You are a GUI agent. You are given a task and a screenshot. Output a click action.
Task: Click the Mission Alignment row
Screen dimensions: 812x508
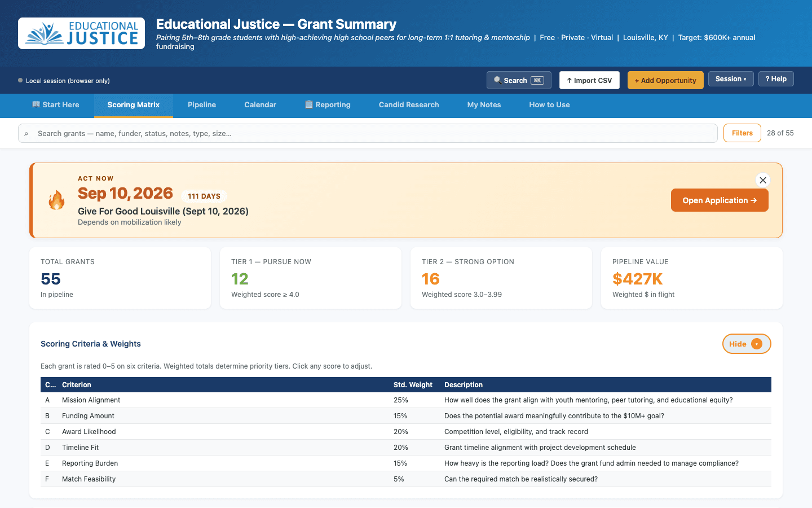point(406,400)
